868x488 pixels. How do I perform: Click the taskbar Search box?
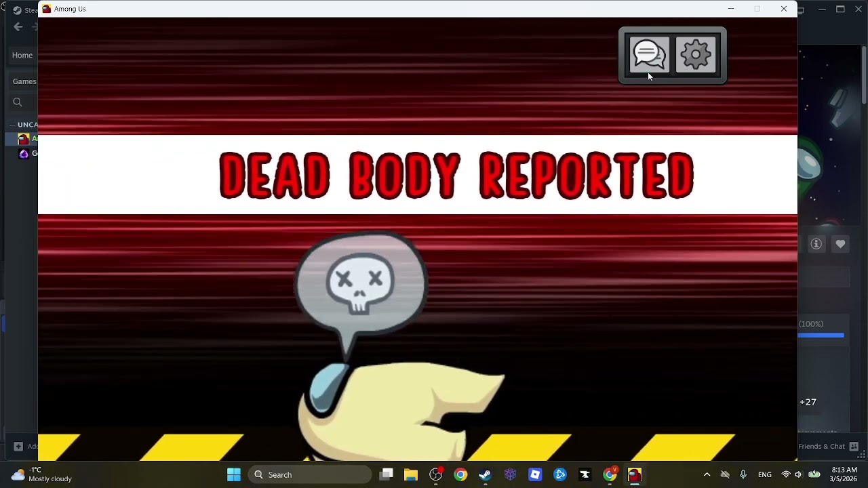[x=310, y=474]
